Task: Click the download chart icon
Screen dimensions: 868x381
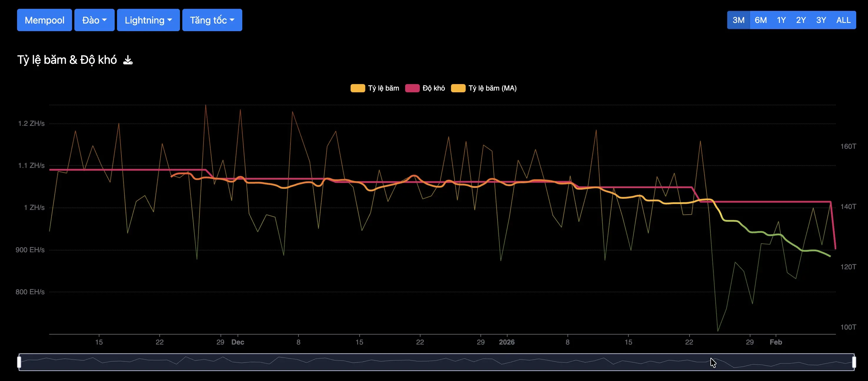Action: 128,60
